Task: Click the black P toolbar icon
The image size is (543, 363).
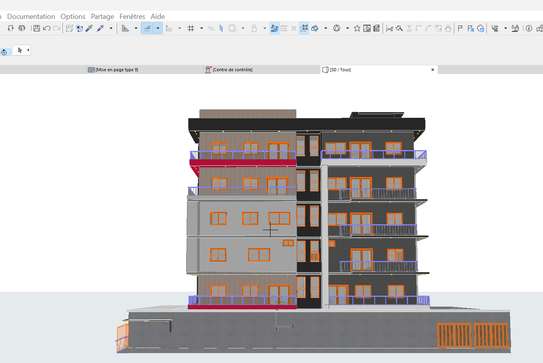Action: click(x=460, y=28)
